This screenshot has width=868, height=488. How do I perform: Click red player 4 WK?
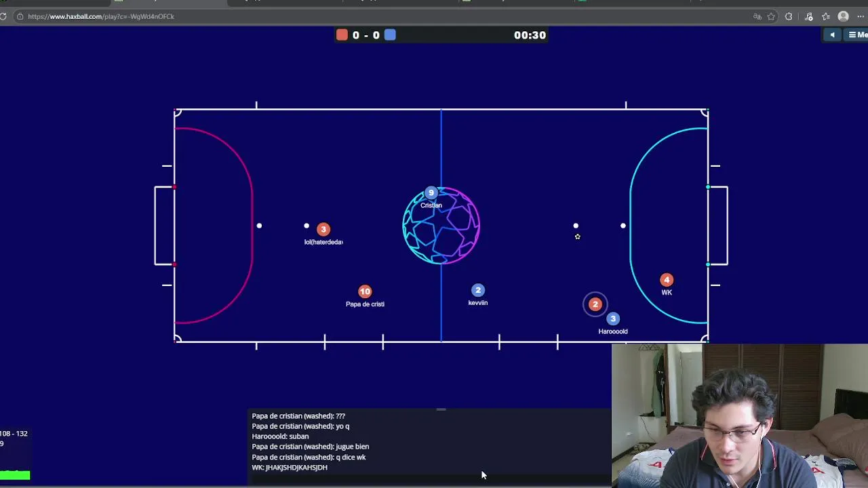coord(667,280)
